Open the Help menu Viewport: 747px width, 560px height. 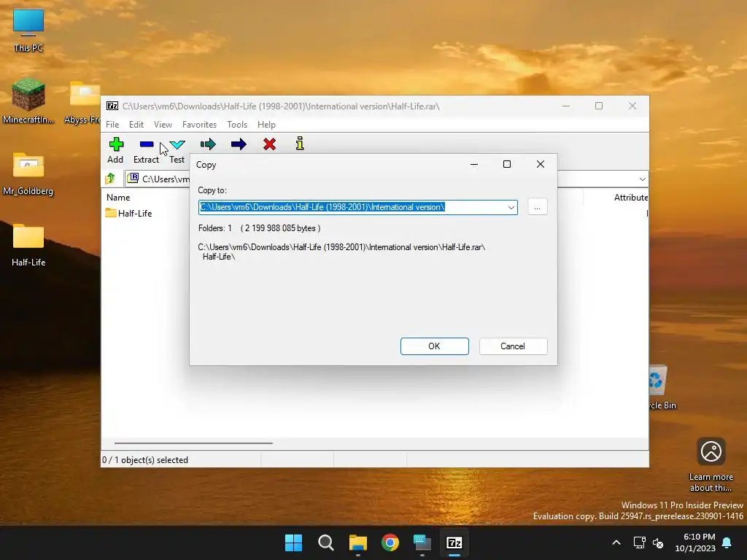point(266,124)
